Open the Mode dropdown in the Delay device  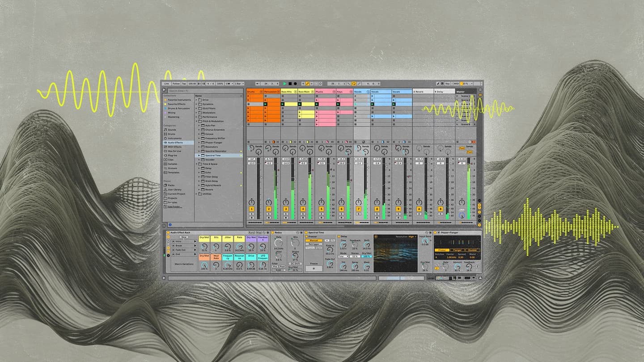coord(342,257)
